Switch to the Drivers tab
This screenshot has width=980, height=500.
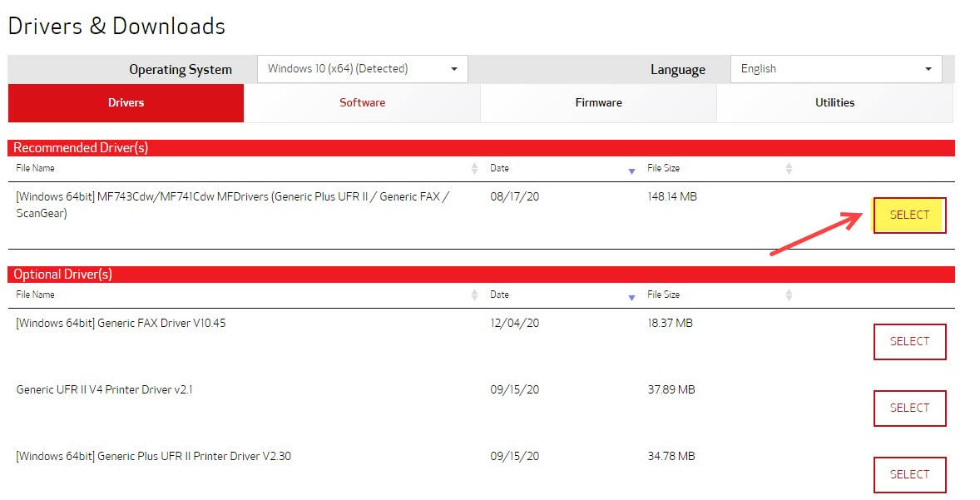point(126,102)
